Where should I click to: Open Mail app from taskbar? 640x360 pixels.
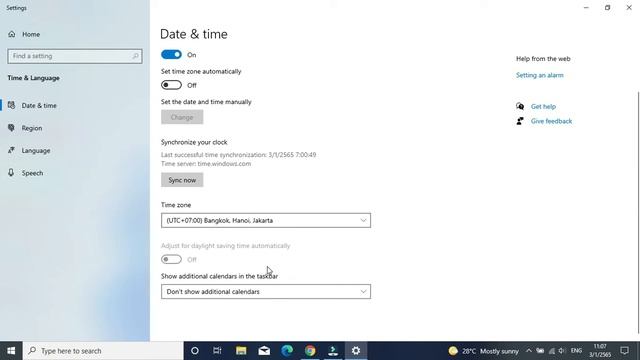[264, 351]
